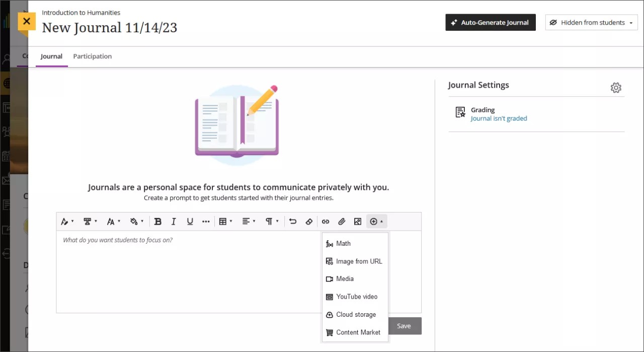Switch to the Participation tab
Viewport: 644px width, 352px height.
click(92, 56)
